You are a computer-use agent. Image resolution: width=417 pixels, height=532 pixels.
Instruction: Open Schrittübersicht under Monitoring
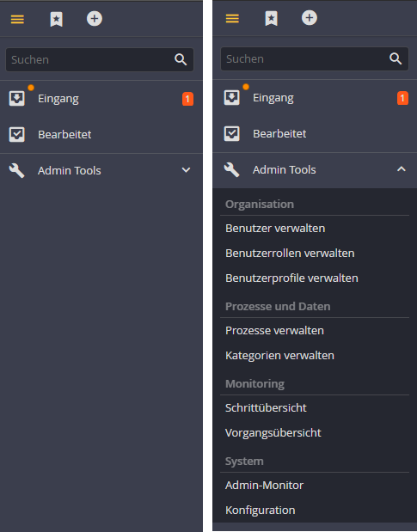pyautogui.click(x=266, y=408)
